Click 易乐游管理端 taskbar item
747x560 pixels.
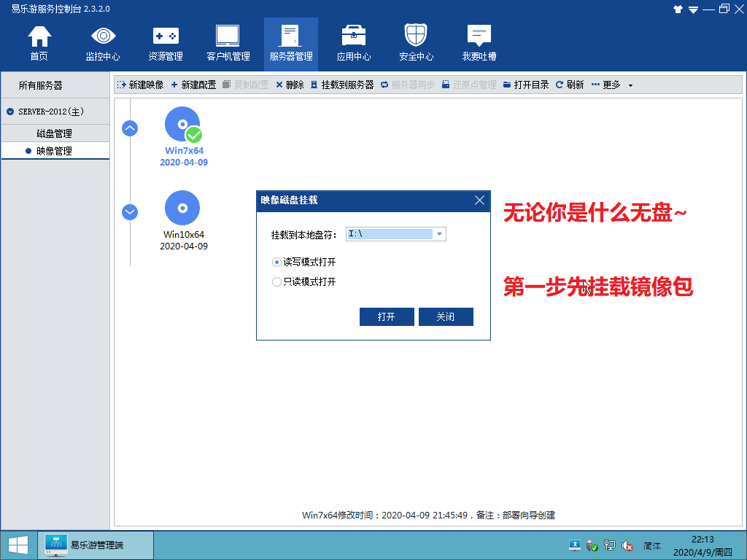click(96, 545)
